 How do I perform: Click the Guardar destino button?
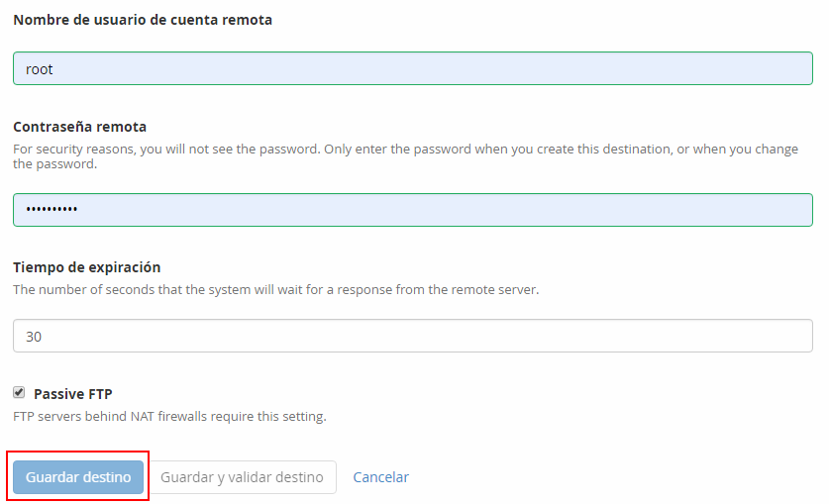(78, 477)
